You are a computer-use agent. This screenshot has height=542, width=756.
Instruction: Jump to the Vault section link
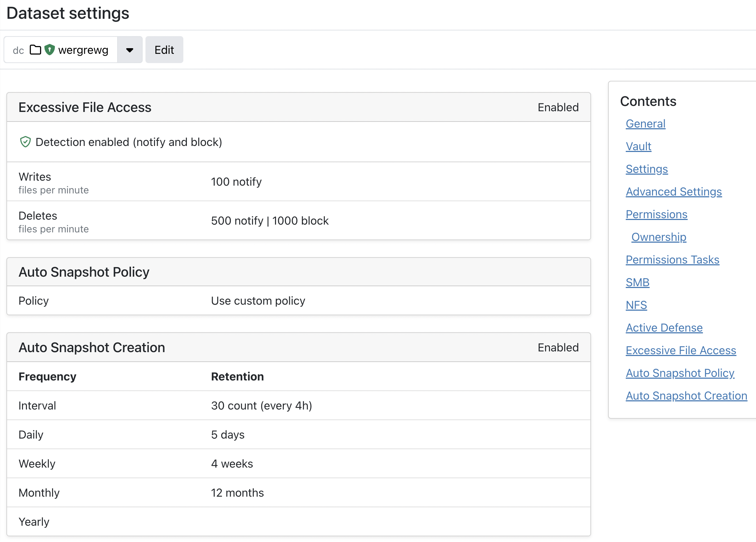(638, 146)
